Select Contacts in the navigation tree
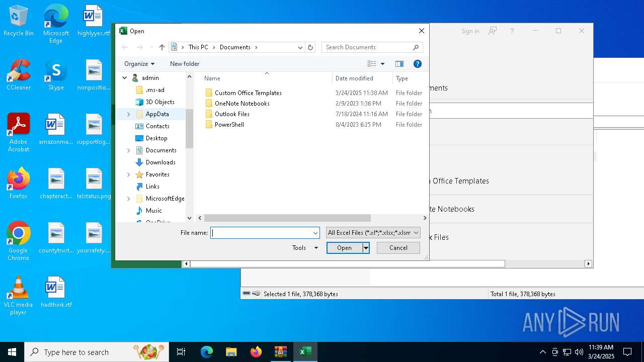Image resolution: width=644 pixels, height=362 pixels. click(x=157, y=126)
